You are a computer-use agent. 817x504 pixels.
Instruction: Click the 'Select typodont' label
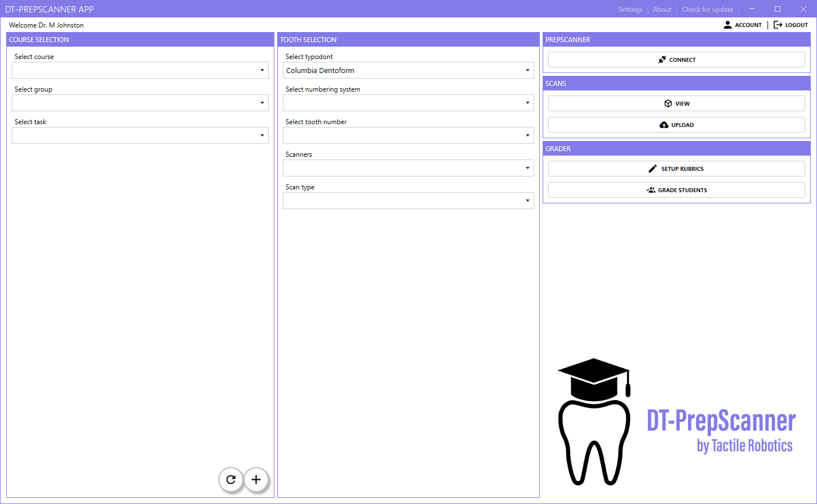(x=309, y=57)
